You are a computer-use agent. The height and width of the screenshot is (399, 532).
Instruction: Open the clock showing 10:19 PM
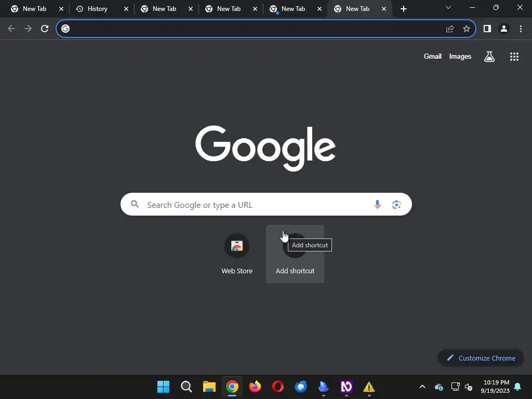coord(495,387)
